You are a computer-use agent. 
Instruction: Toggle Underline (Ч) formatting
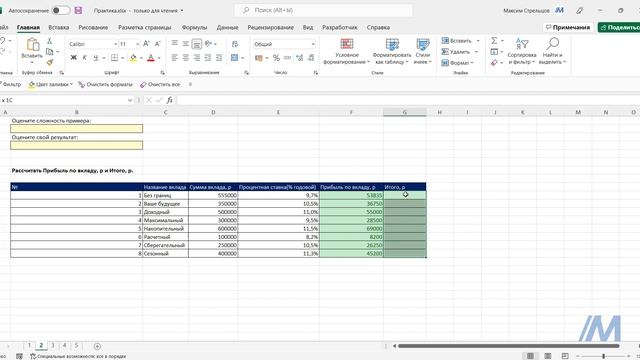tap(96, 58)
